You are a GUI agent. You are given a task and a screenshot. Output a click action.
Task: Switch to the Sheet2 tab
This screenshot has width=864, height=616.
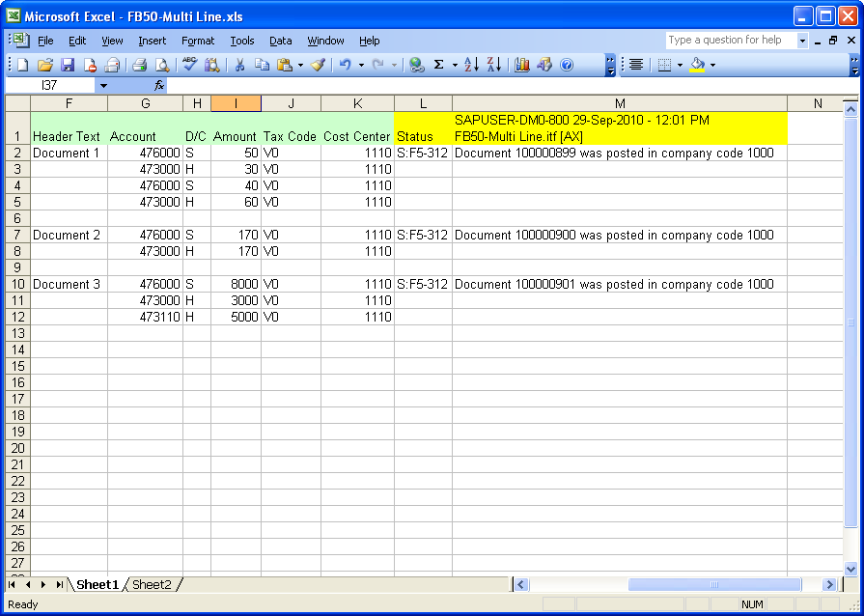(152, 584)
